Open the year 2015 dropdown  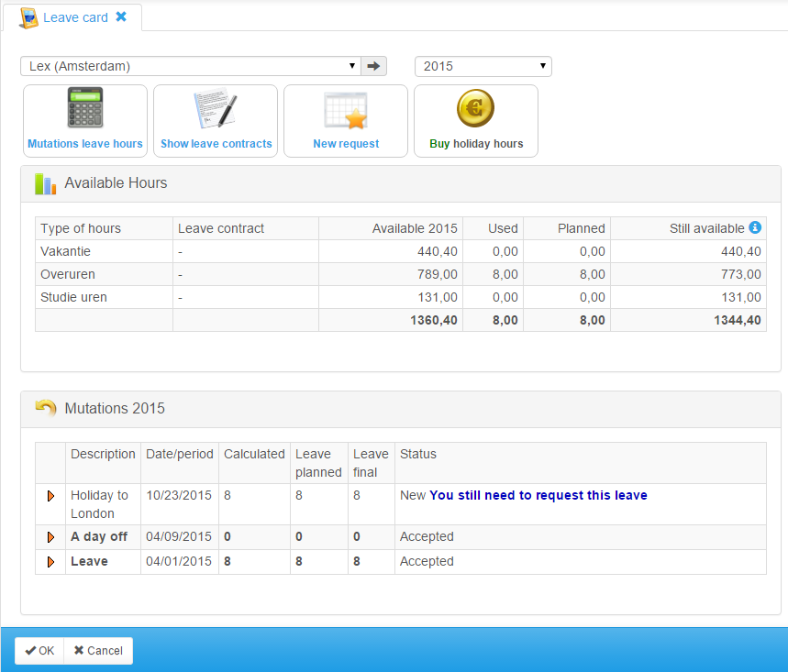coord(483,65)
